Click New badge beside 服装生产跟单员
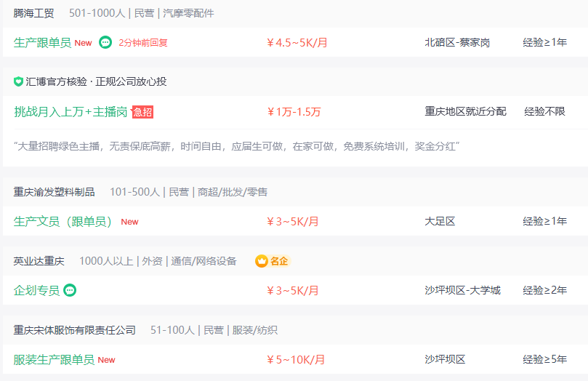588x381 pixels. [x=106, y=360]
